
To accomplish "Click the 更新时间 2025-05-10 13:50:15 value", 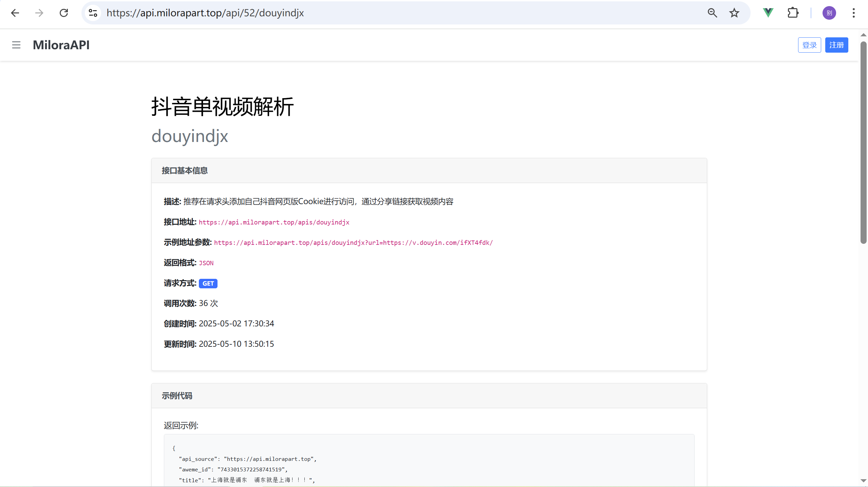I will click(x=236, y=344).
